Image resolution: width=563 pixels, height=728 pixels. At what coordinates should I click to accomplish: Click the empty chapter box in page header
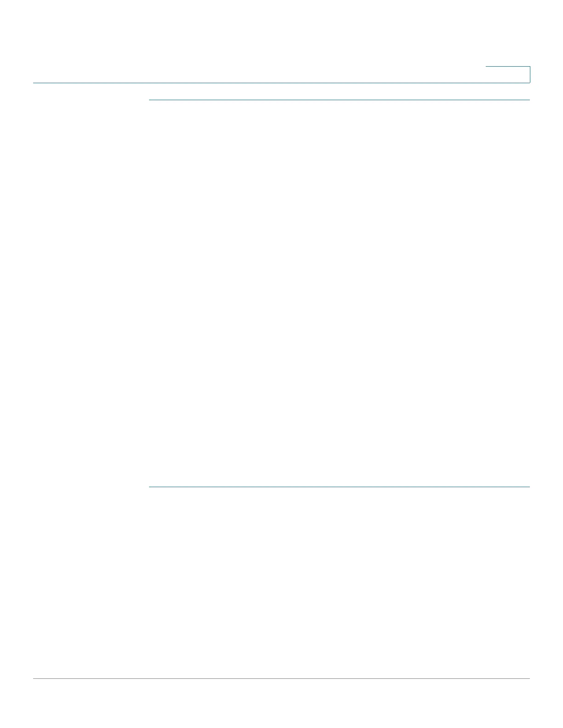508,74
